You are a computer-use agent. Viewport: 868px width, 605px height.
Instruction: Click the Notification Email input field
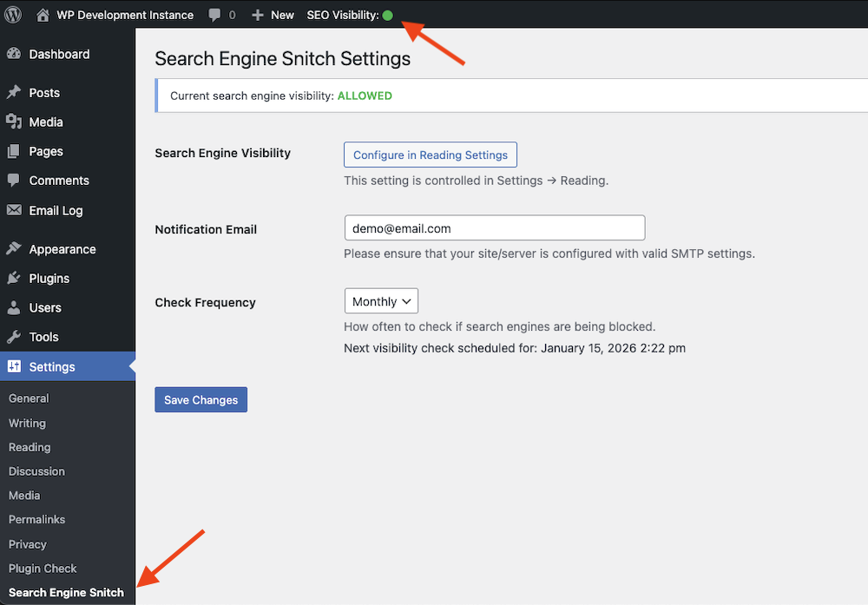[x=494, y=228]
